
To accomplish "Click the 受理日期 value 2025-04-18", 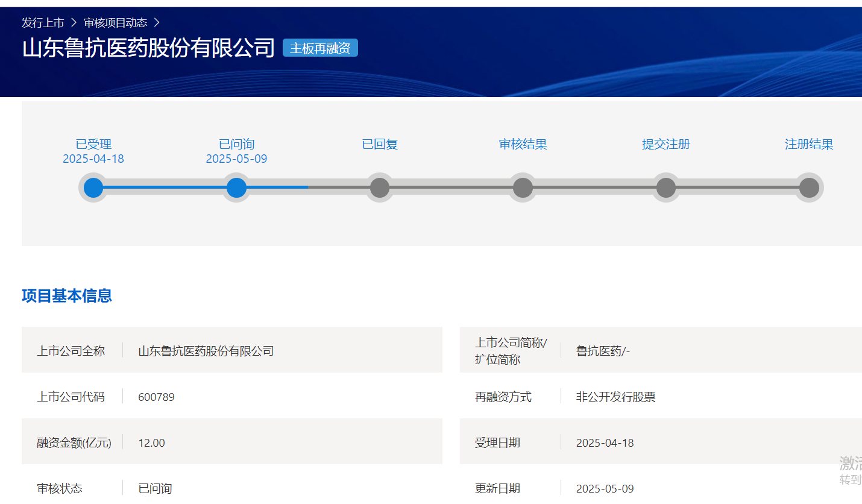I will click(605, 443).
